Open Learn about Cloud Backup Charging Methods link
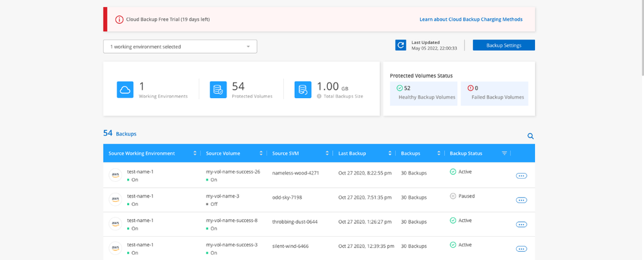This screenshot has height=260, width=644. click(x=470, y=19)
